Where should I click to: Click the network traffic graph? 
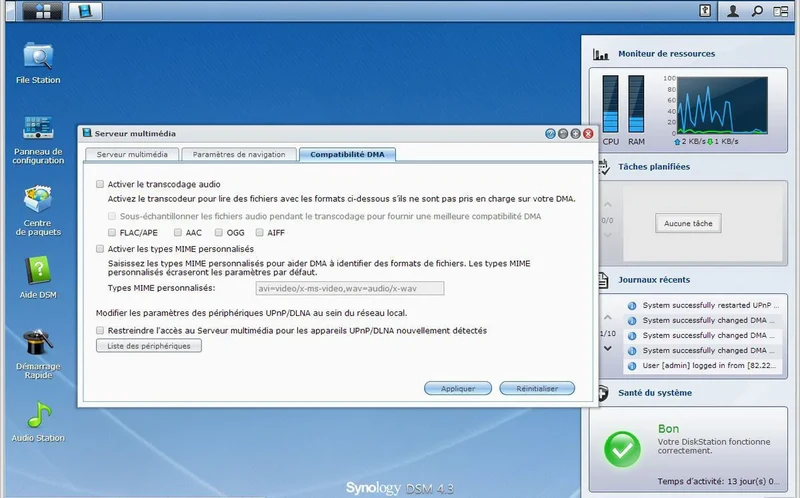tap(722, 106)
